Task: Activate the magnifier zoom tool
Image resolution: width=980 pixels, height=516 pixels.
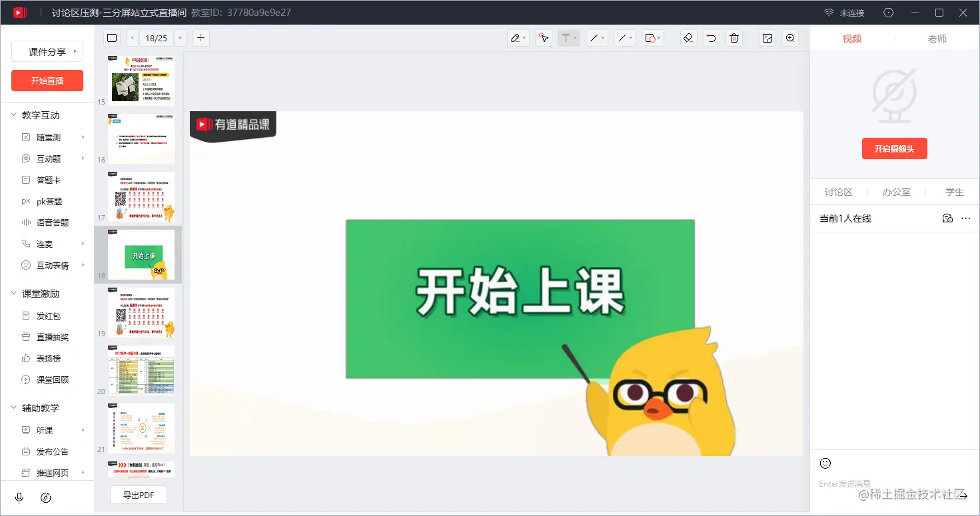Action: [x=790, y=38]
